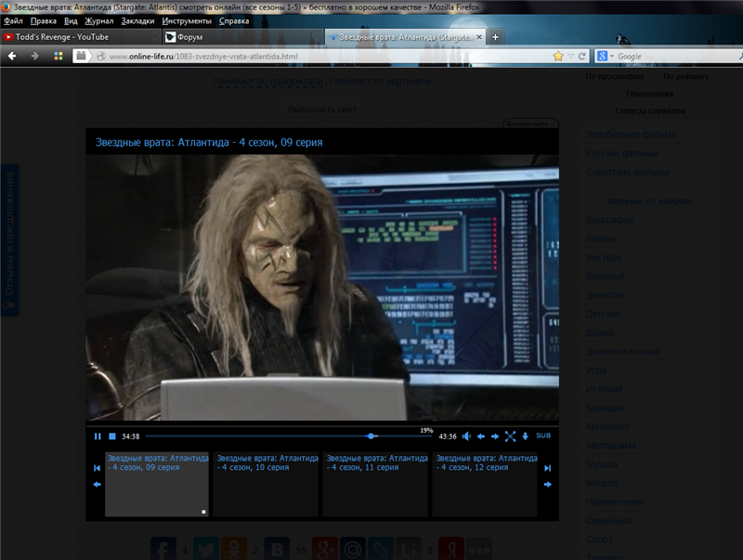The height and width of the screenshot is (560, 743).
Task: Move playlist back with the left arrow icon
Action: pyautogui.click(x=98, y=484)
